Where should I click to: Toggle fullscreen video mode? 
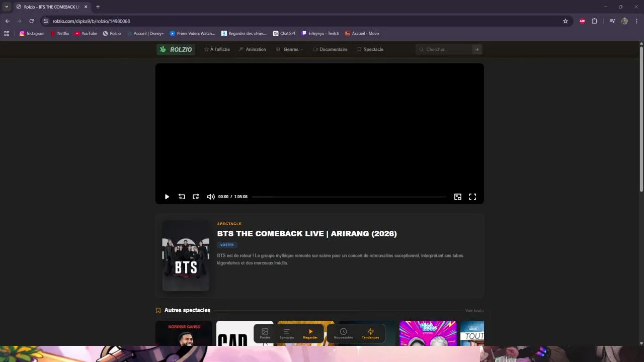click(x=472, y=197)
